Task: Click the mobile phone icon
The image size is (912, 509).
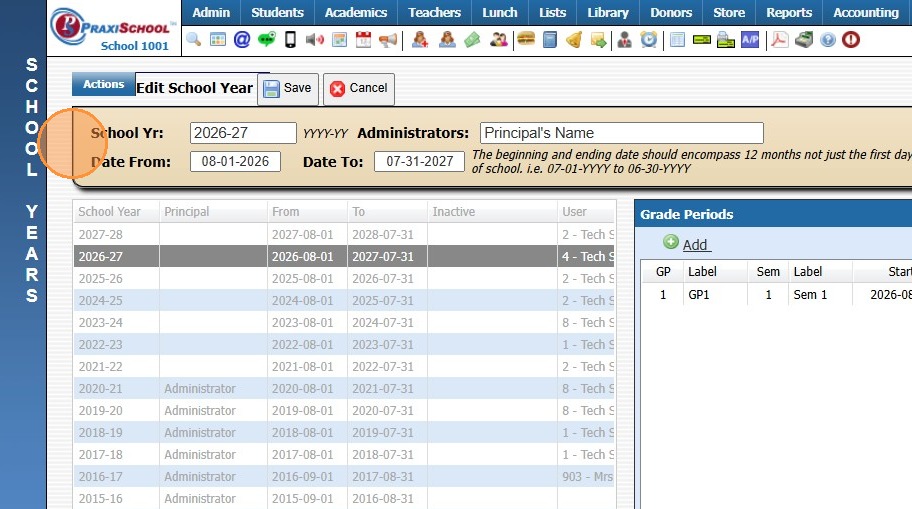Action: pyautogui.click(x=290, y=40)
